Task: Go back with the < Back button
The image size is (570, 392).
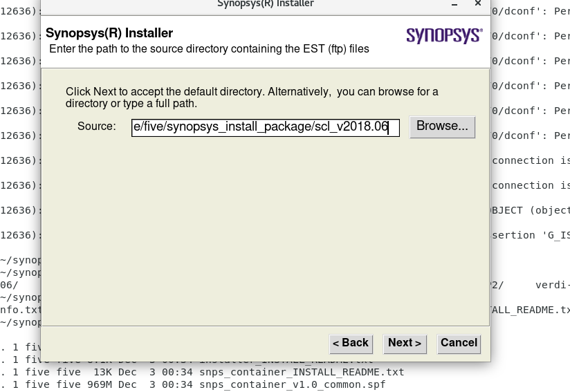Action: tap(351, 344)
